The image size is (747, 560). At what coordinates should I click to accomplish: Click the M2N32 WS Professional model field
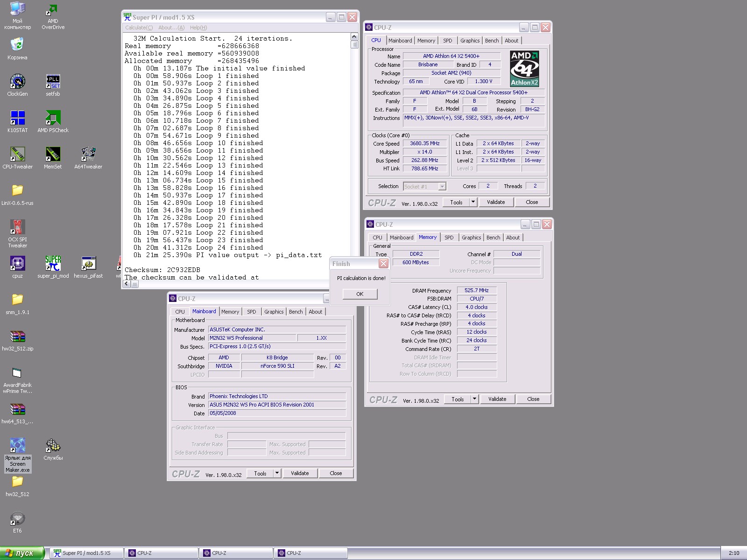pyautogui.click(x=252, y=338)
